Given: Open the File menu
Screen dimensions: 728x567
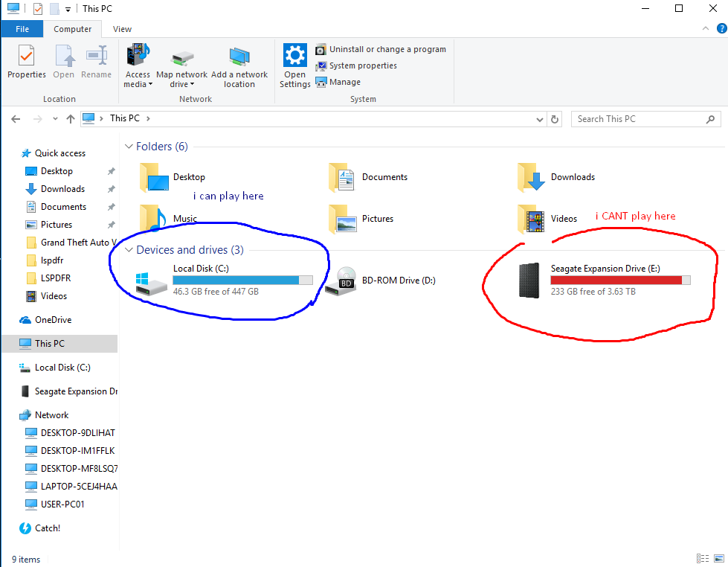Looking at the screenshot, I should [x=22, y=29].
